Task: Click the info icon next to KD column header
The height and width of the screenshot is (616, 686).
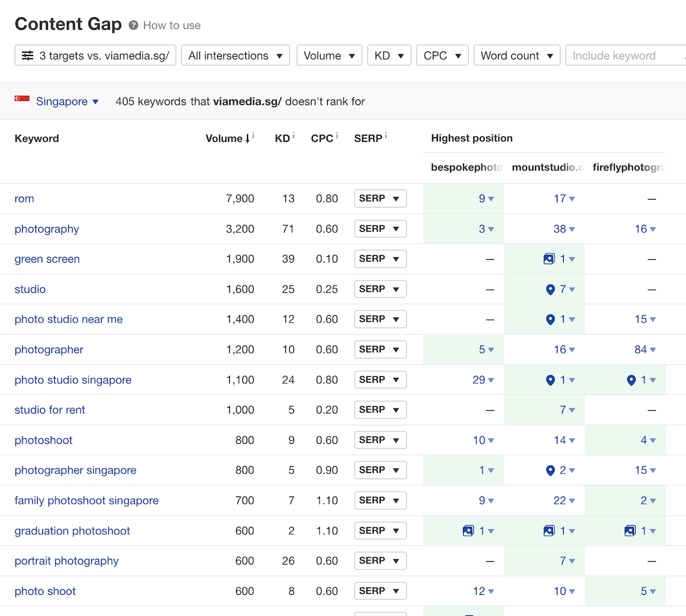Action: pyautogui.click(x=294, y=136)
